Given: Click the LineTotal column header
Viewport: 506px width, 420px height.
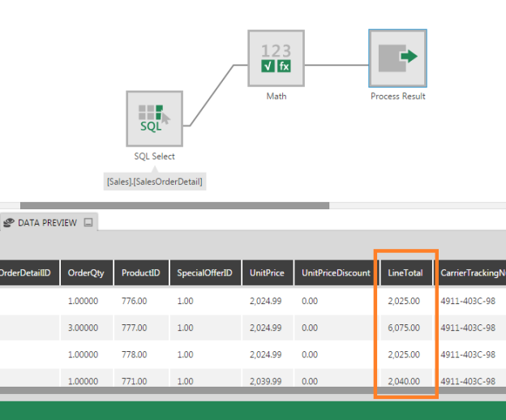Looking at the screenshot, I should pos(406,273).
